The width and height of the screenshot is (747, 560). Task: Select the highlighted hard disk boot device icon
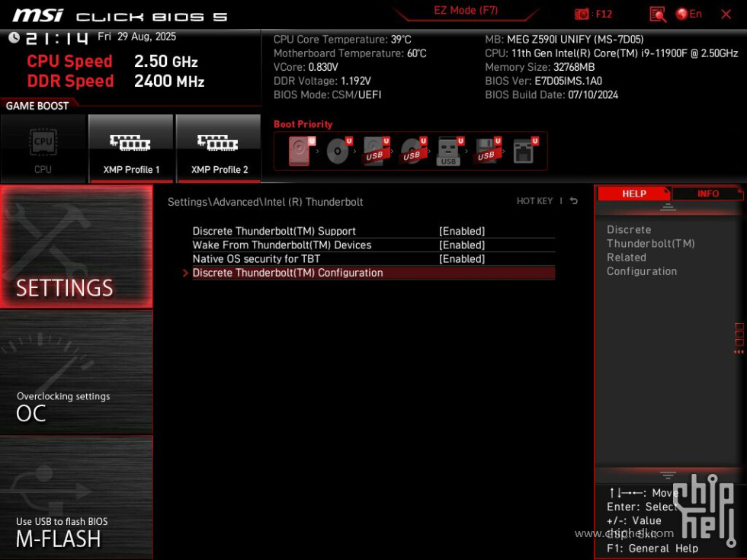300,151
